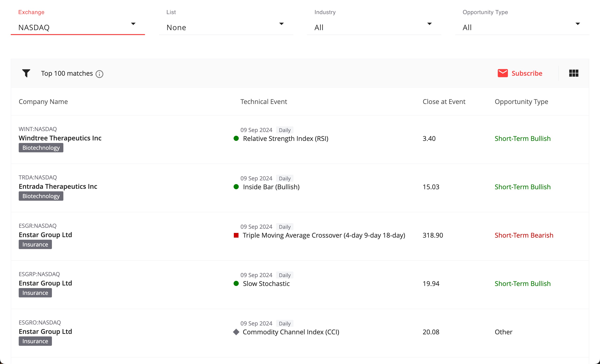The height and width of the screenshot is (364, 600).
Task: Open the filter funnel icon
Action: (x=26, y=73)
